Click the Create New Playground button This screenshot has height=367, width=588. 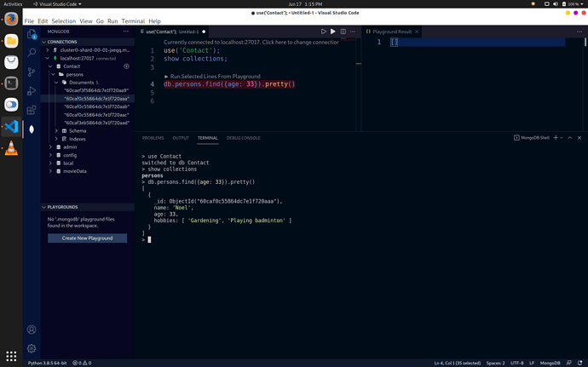point(87,238)
